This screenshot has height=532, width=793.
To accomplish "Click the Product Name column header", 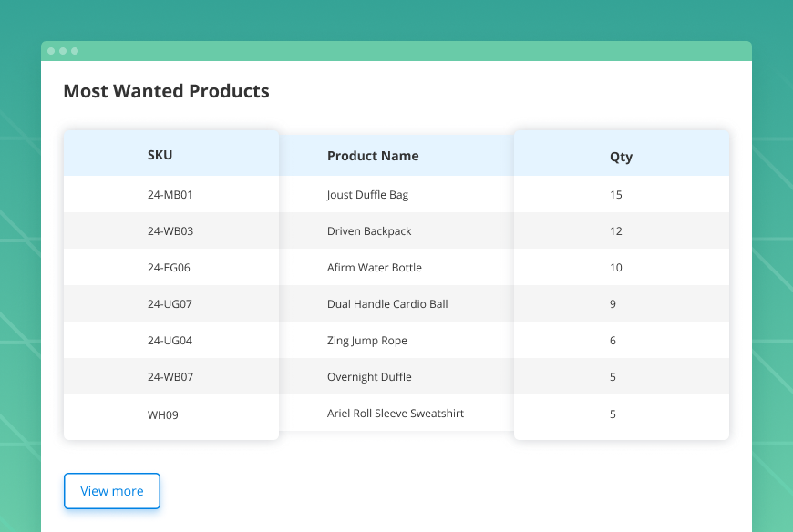I will (x=373, y=156).
